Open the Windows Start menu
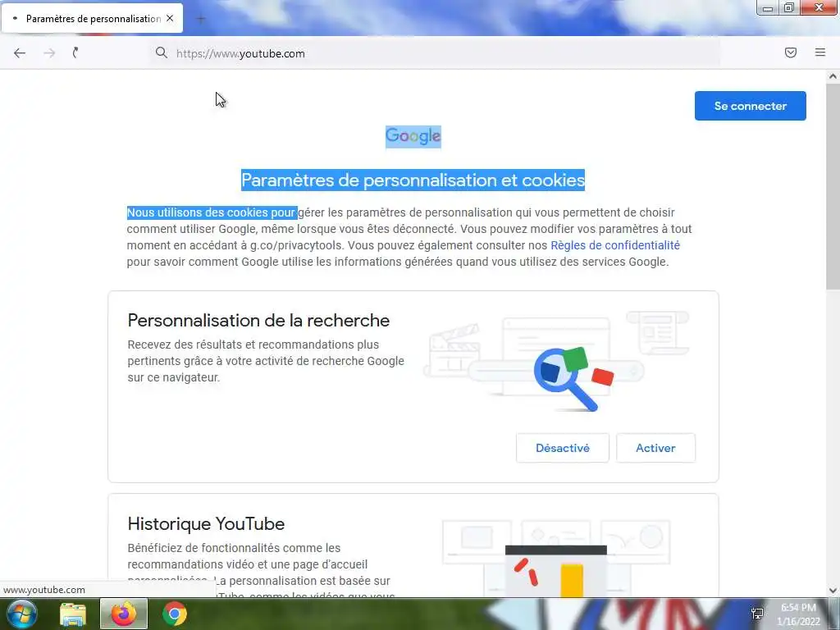This screenshot has width=840, height=630. click(x=21, y=614)
